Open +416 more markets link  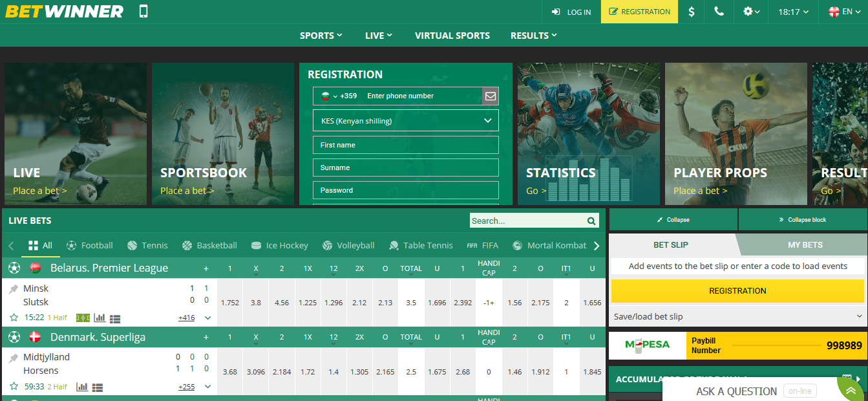tap(187, 318)
